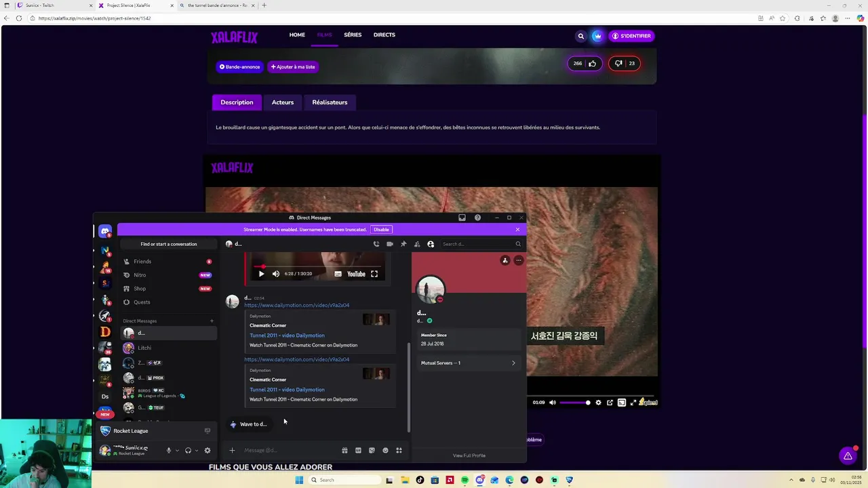The image size is (868, 488).
Task: Attach a file with plus button in Discord
Action: click(232, 450)
